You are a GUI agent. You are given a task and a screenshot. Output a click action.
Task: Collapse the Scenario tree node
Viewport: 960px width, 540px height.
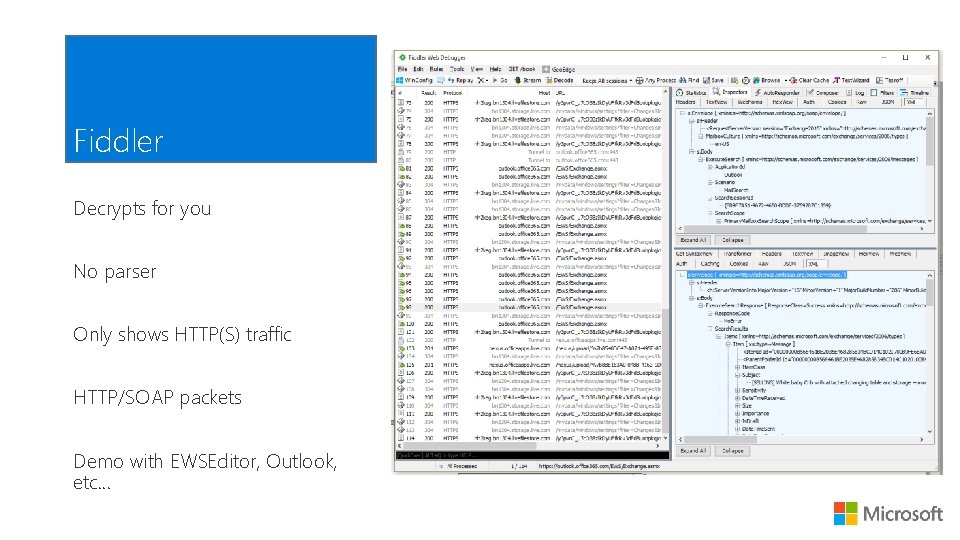click(x=710, y=182)
